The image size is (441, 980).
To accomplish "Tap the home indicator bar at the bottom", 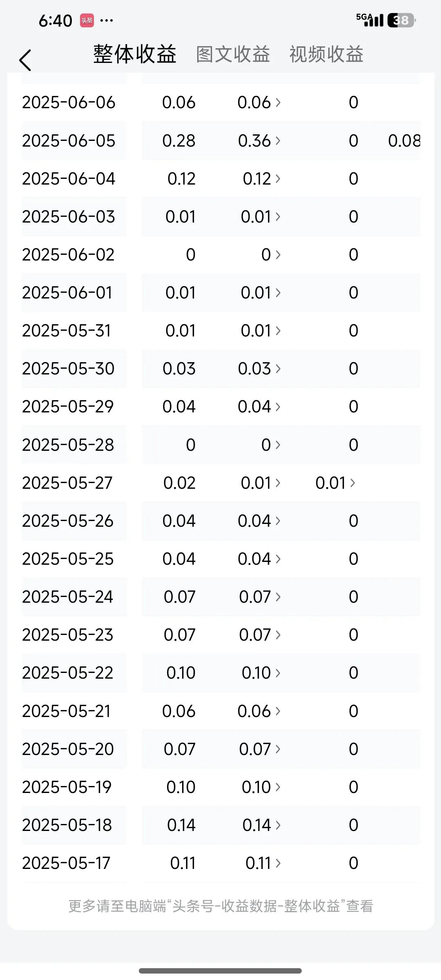I will click(220, 971).
